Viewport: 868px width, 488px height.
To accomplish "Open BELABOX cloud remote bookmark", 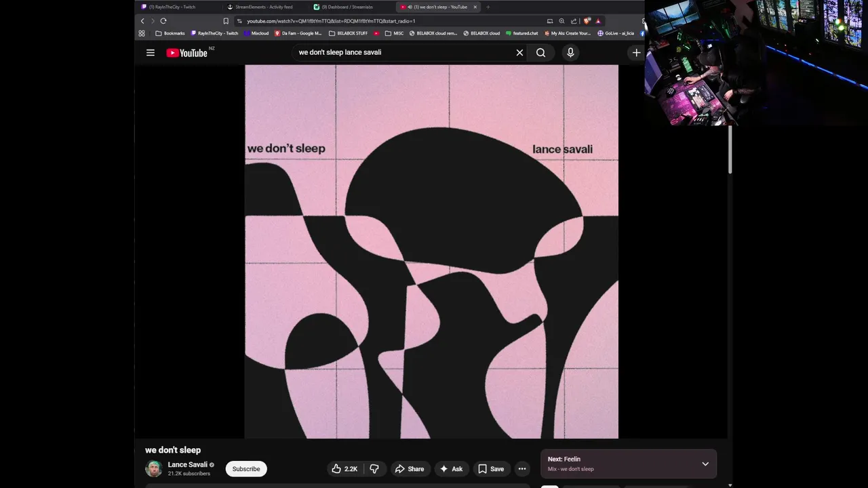I will click(x=433, y=33).
